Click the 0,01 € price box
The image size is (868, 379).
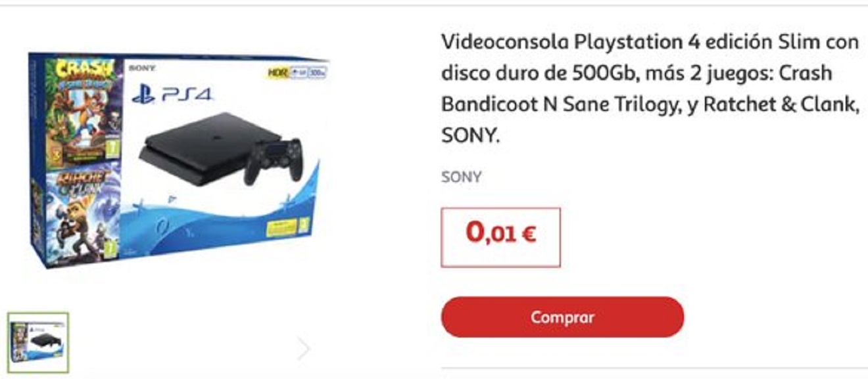tap(500, 237)
